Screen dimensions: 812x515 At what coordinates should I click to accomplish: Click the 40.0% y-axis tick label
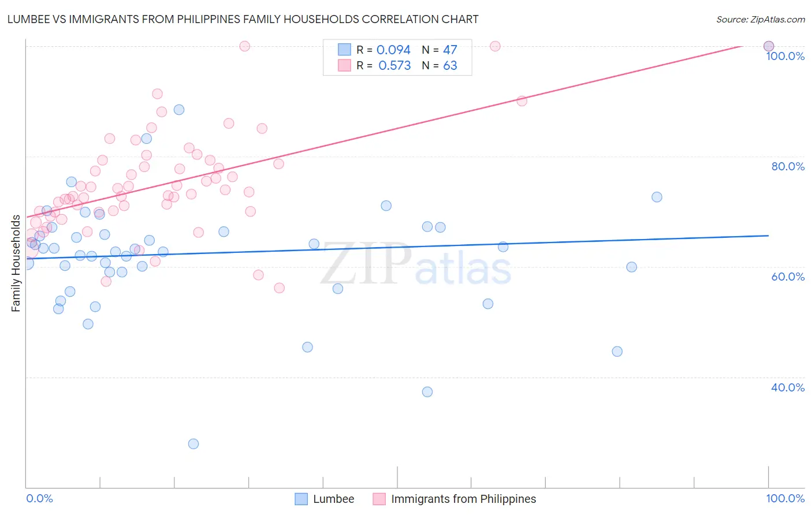tap(788, 387)
